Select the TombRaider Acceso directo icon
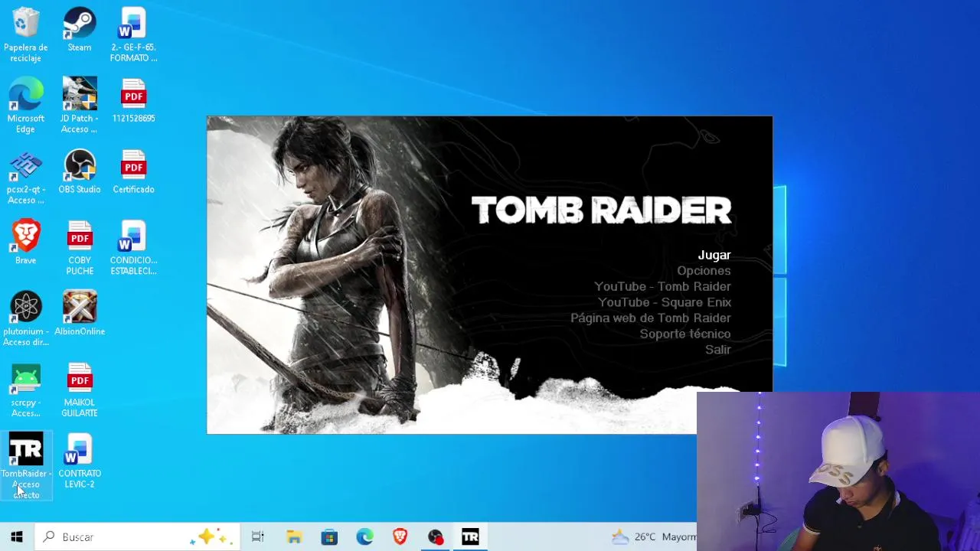 click(26, 465)
